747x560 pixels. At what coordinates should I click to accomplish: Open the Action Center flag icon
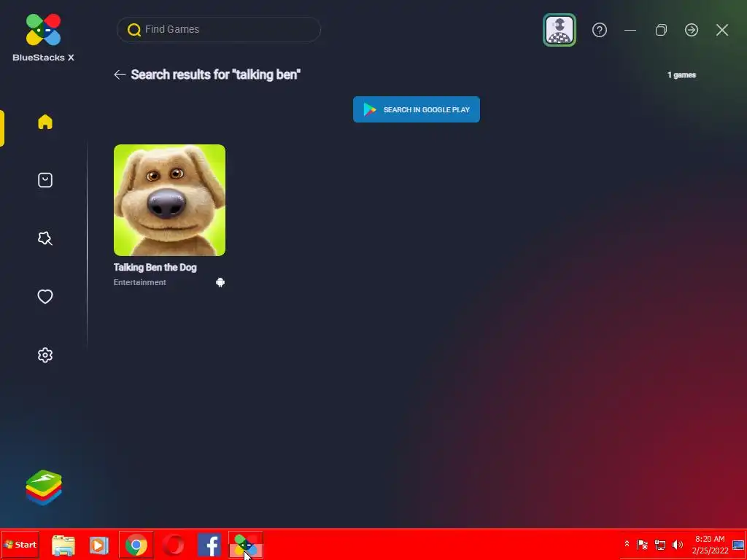pos(642,544)
